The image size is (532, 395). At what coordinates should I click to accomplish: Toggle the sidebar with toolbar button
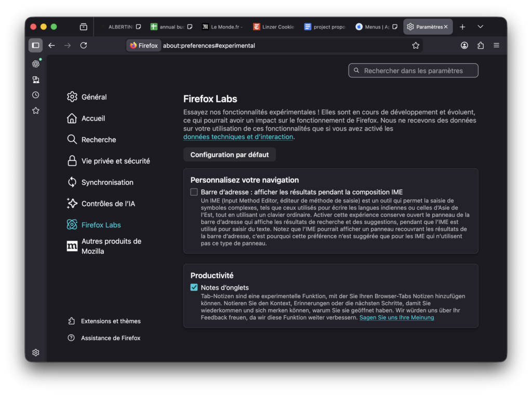[35, 45]
